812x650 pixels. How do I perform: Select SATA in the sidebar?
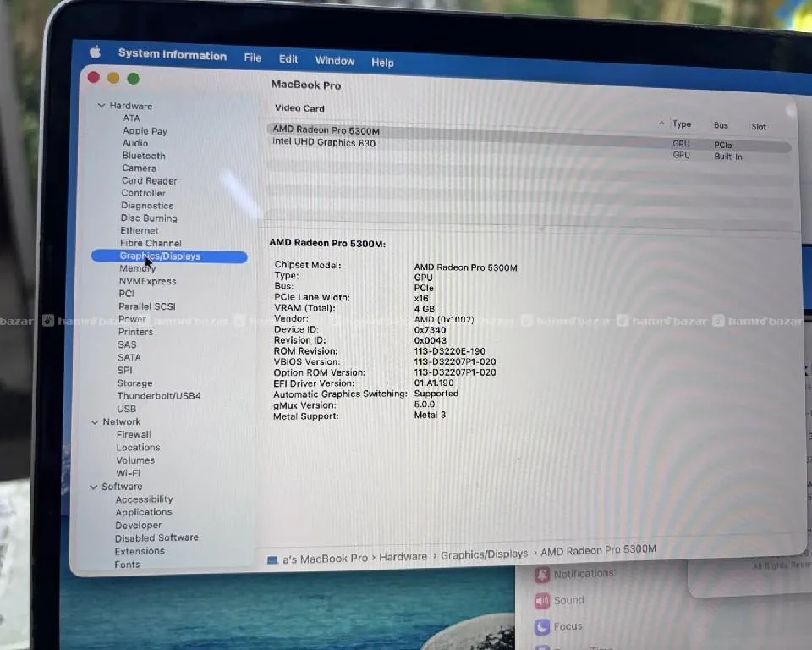[x=129, y=358]
